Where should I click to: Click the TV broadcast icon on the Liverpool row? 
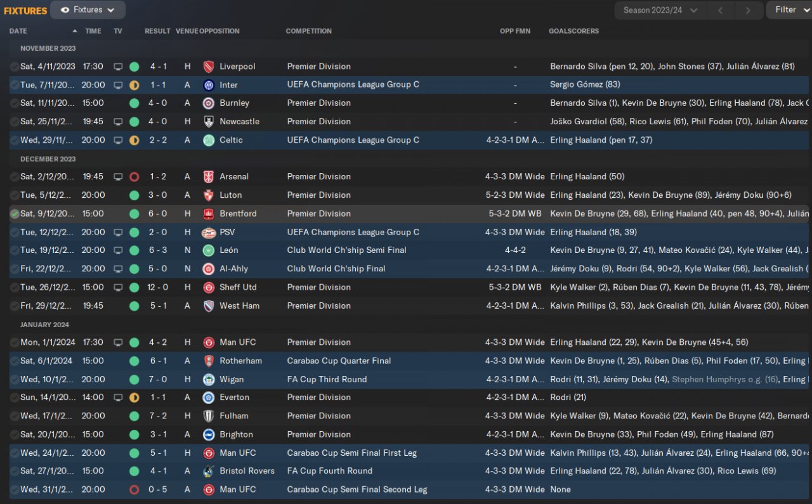coord(118,67)
